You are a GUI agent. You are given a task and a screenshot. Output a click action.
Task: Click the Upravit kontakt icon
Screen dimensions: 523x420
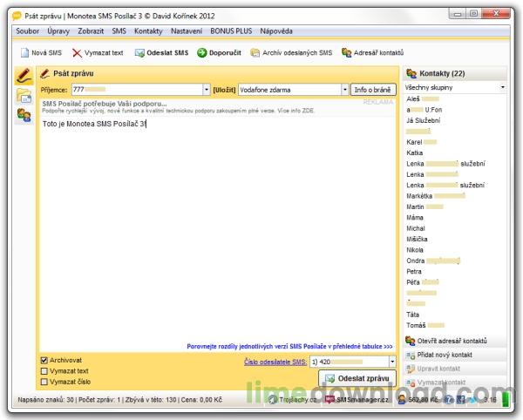click(410, 369)
